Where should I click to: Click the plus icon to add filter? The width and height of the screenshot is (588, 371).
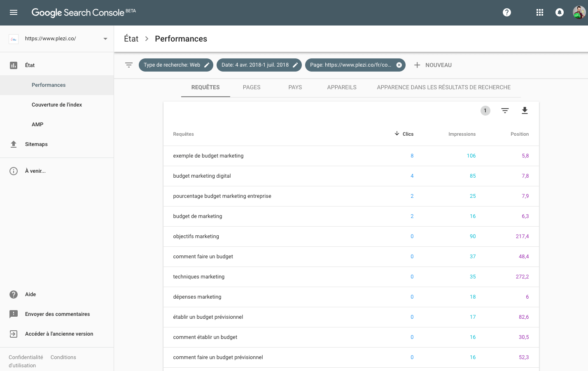(x=417, y=65)
